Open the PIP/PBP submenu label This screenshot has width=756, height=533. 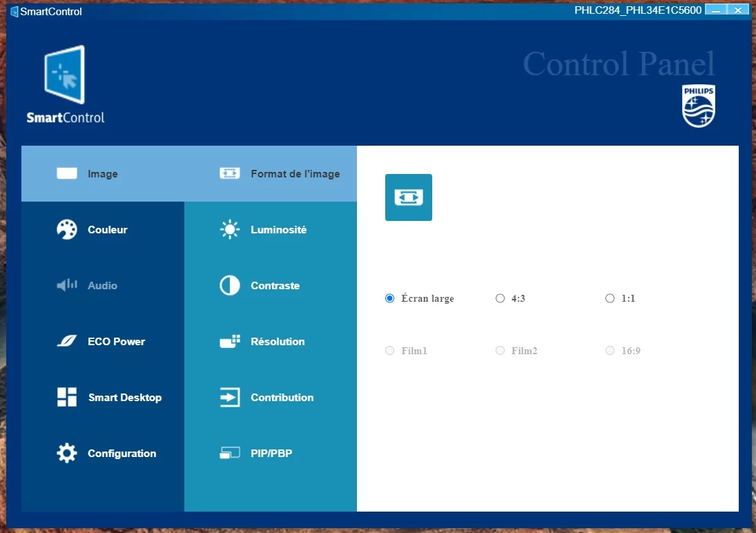coord(271,454)
